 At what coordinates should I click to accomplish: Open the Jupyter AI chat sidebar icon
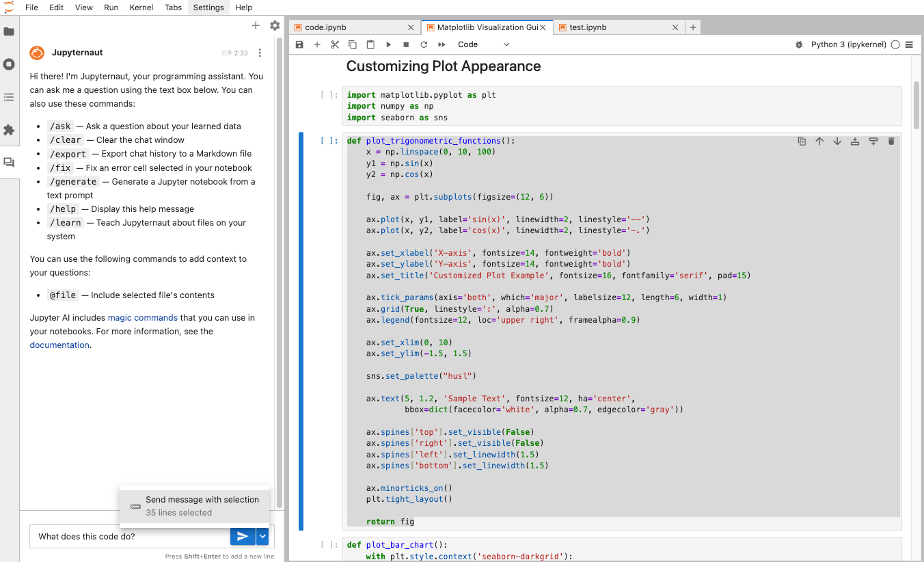(x=9, y=161)
